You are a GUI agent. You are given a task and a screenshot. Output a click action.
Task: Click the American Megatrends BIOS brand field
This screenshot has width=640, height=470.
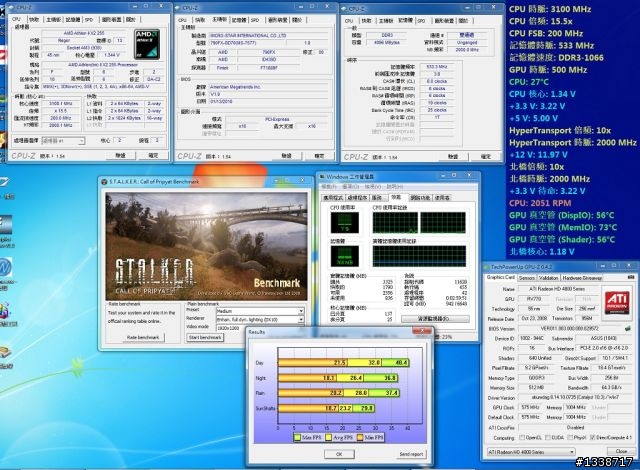point(269,87)
